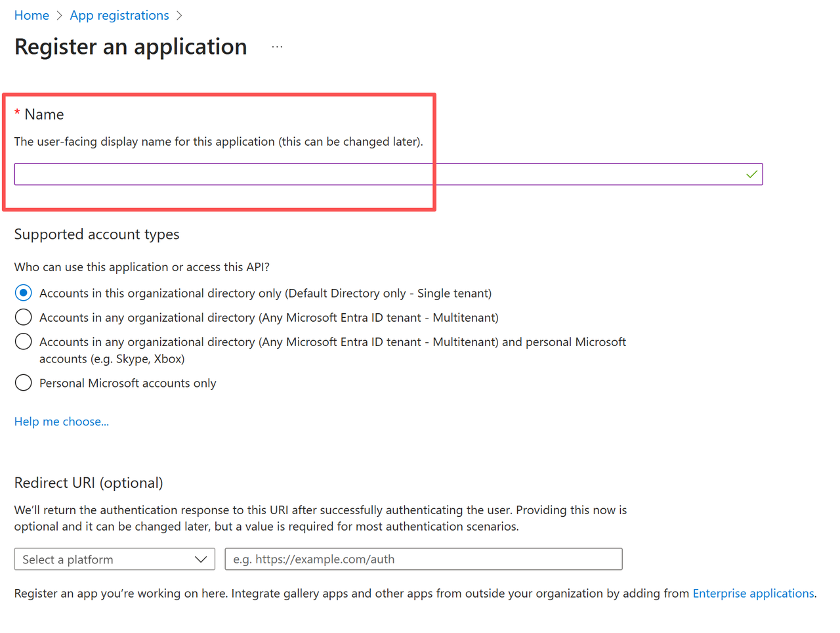This screenshot has width=840, height=633.
Task: Click the Help me choose link
Action: [61, 421]
